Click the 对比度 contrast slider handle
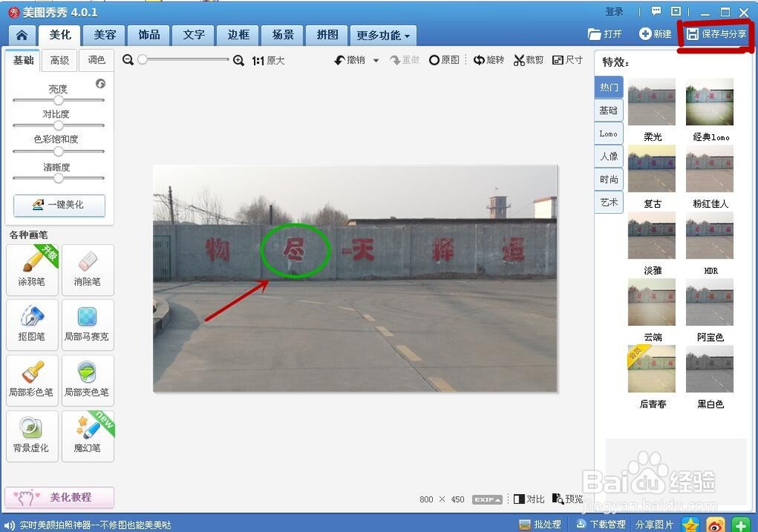758x532 pixels. [58, 126]
